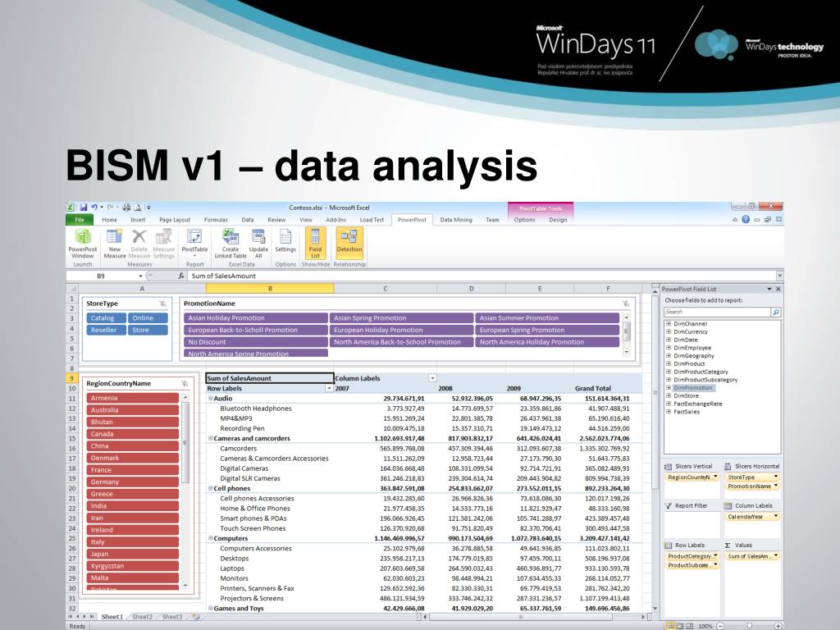Viewport: 840px width, 630px height.
Task: Collapse the Cell phones category row
Action: click(210, 489)
